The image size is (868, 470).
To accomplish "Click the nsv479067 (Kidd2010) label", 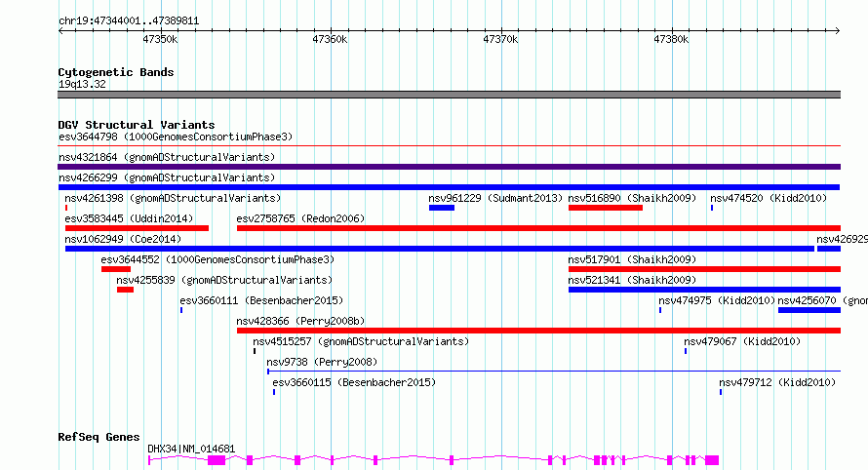I will [x=742, y=341].
